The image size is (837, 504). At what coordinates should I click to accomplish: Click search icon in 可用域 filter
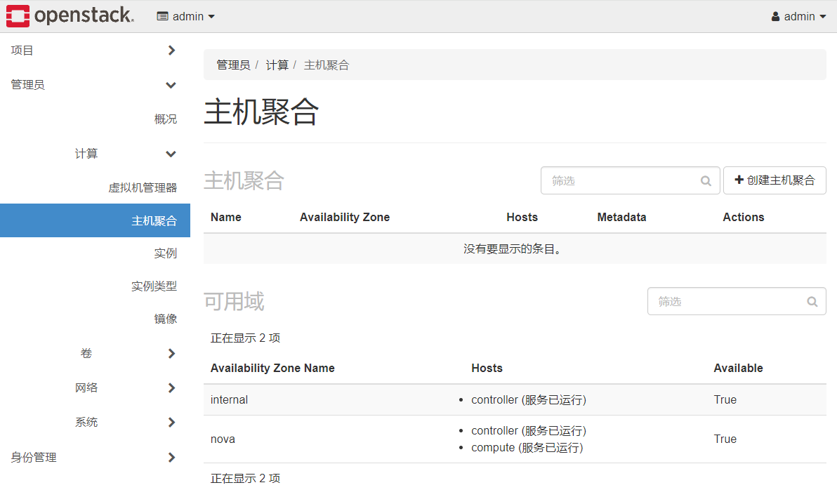[812, 302]
